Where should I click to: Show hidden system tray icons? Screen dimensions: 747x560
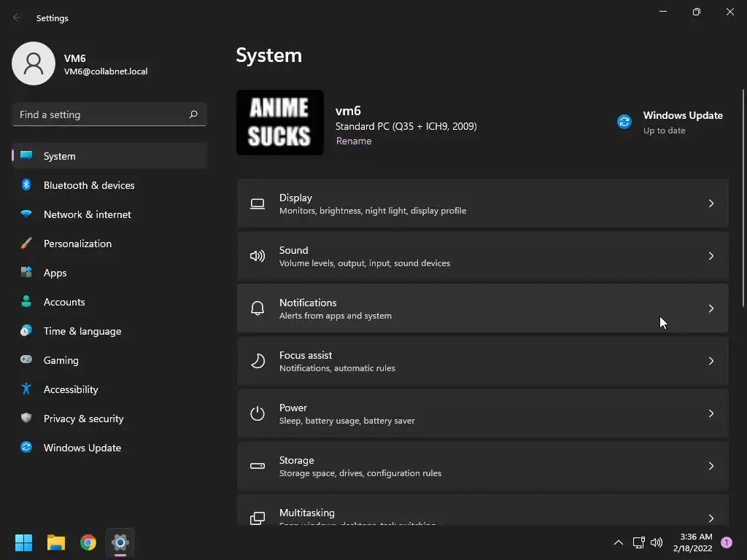[619, 542]
